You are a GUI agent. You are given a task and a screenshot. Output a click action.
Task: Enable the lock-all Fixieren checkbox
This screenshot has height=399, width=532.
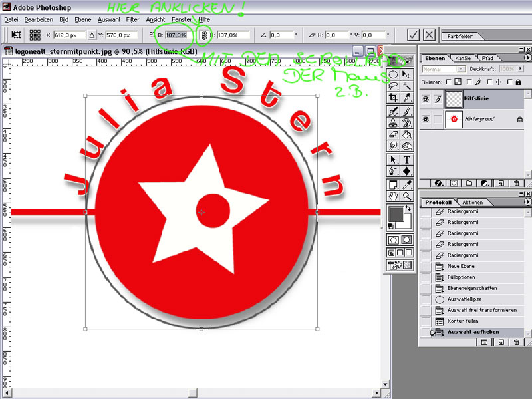511,81
